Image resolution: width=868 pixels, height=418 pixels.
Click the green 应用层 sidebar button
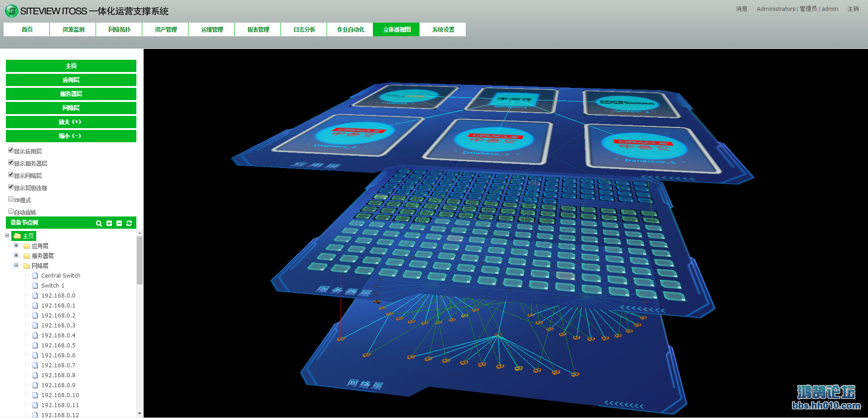tap(71, 80)
